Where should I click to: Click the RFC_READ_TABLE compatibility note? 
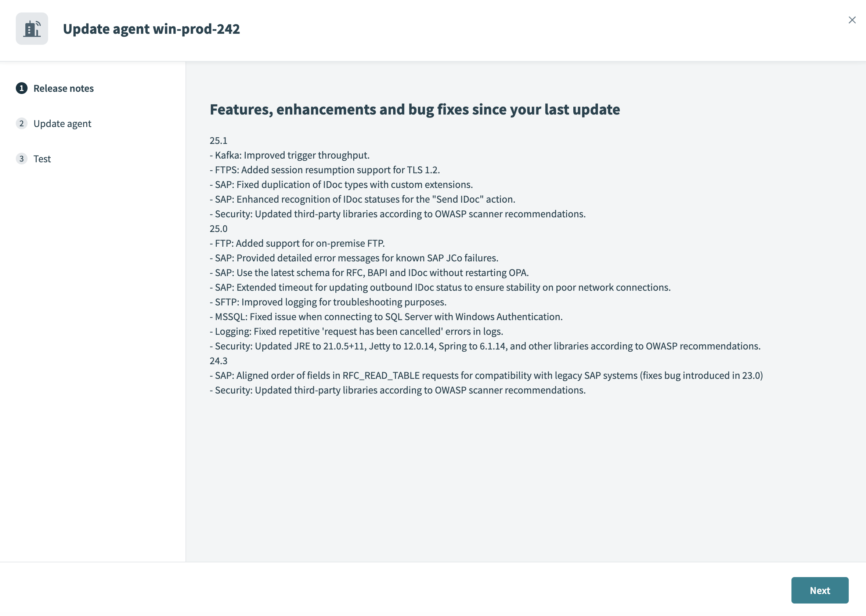(x=486, y=376)
